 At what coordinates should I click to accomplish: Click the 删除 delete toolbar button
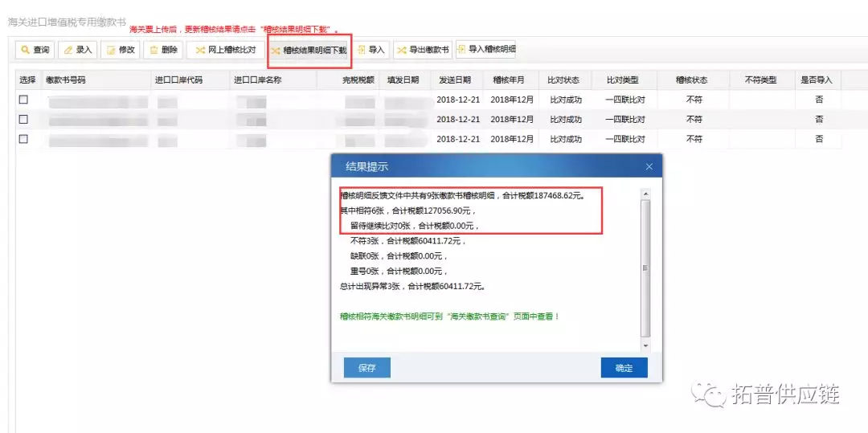coord(163,50)
